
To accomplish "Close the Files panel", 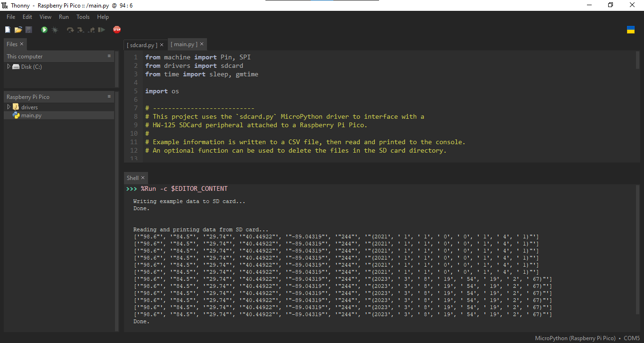I will pos(22,44).
